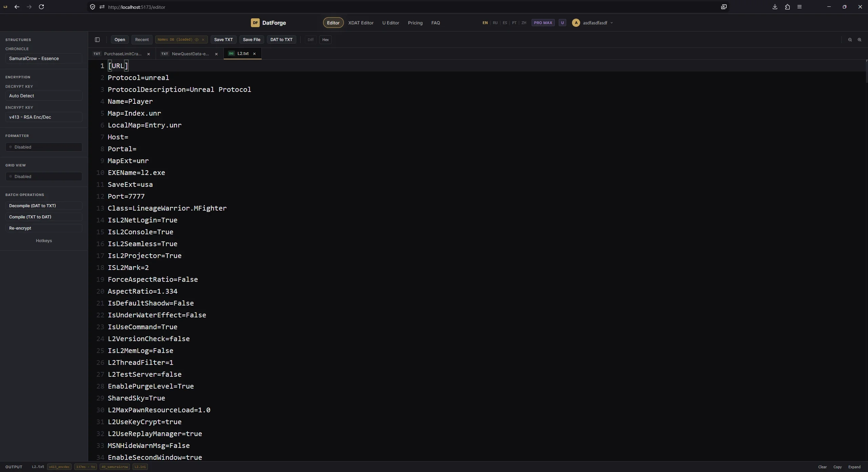Click the EXEName=l2.exe line in editor

pyautogui.click(x=136, y=173)
